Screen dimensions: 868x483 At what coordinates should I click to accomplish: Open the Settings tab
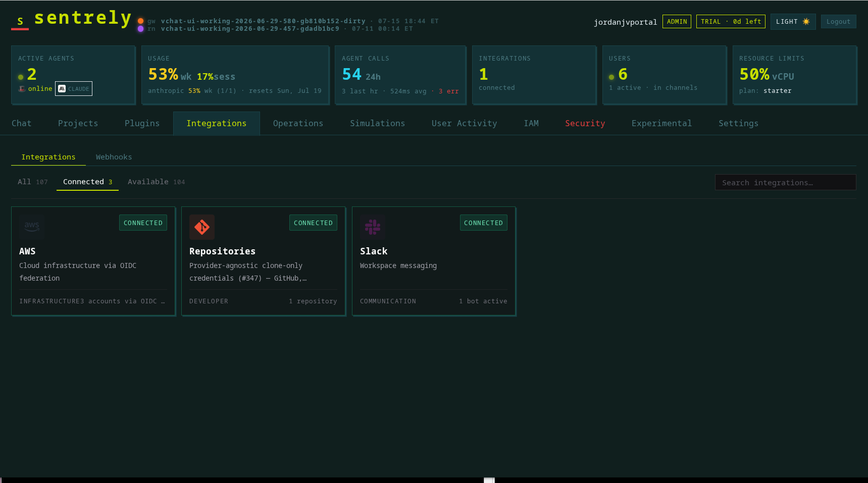click(738, 123)
